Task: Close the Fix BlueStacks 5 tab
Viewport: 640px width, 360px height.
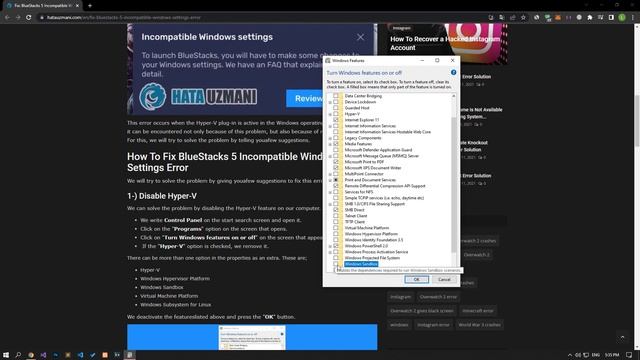Action: point(77,6)
